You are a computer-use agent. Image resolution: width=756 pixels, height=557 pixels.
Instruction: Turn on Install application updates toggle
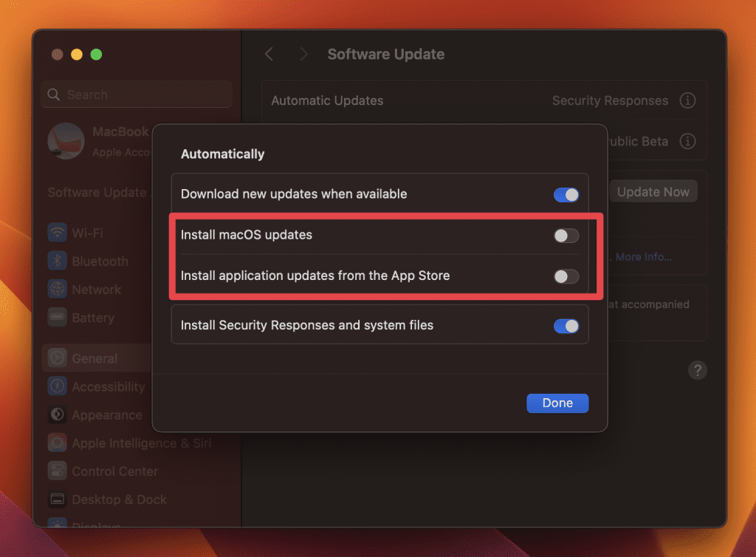point(566,276)
